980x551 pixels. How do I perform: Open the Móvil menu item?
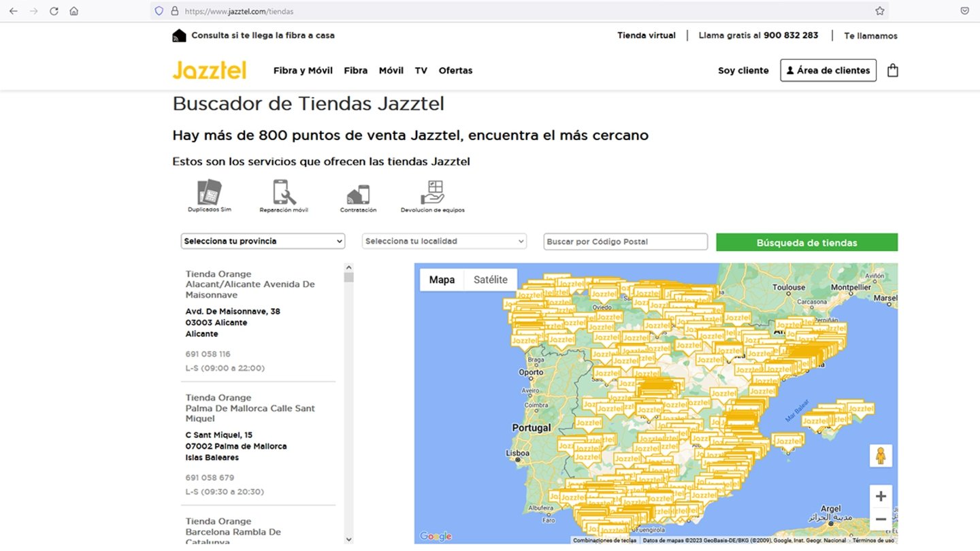tap(391, 70)
